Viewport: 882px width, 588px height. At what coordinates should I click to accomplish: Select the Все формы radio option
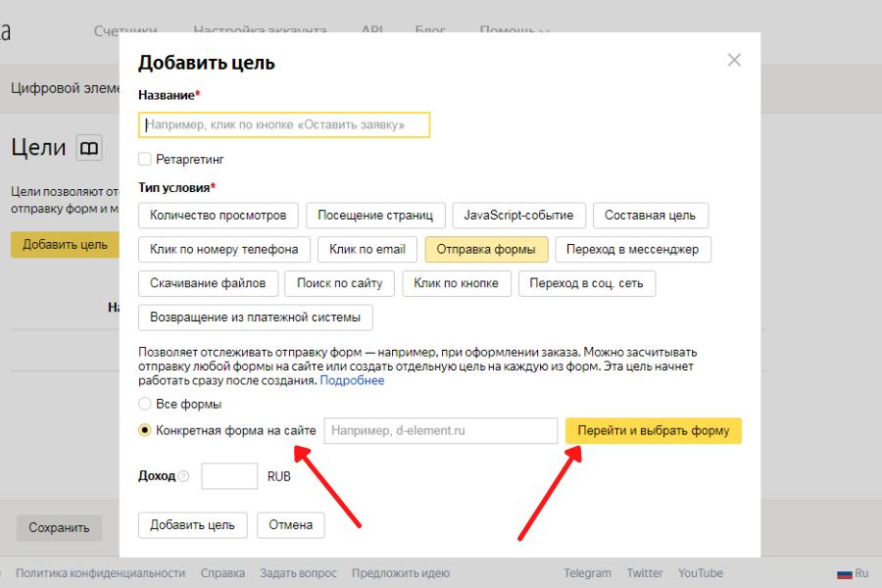coord(145,404)
